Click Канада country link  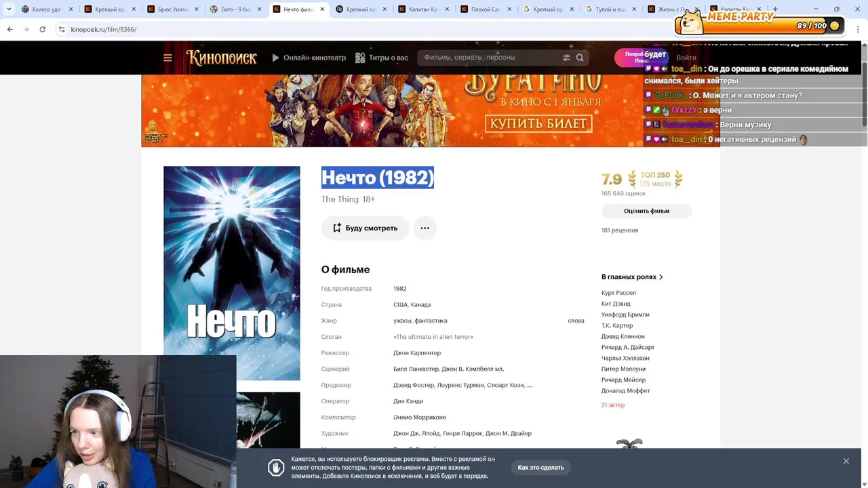coord(420,305)
